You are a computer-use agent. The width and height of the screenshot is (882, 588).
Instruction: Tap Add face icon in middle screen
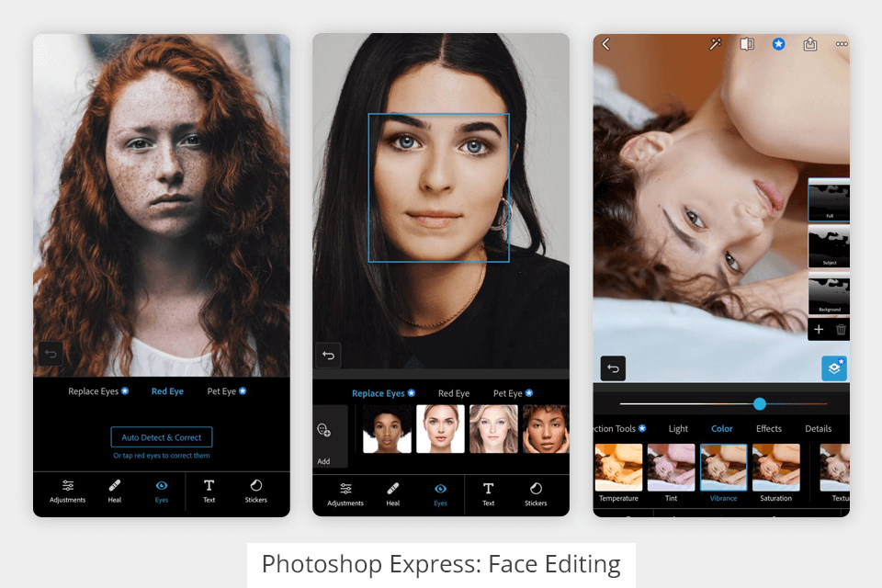coord(324,431)
